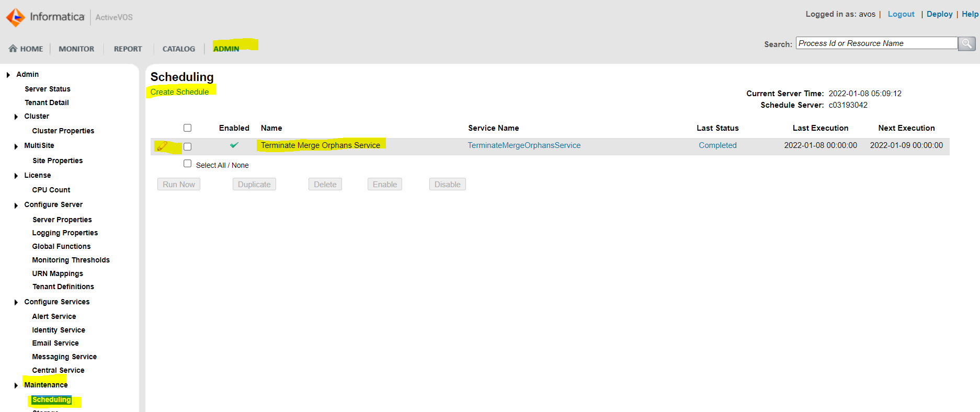Select Cluster Properties in the tree

coord(63,131)
